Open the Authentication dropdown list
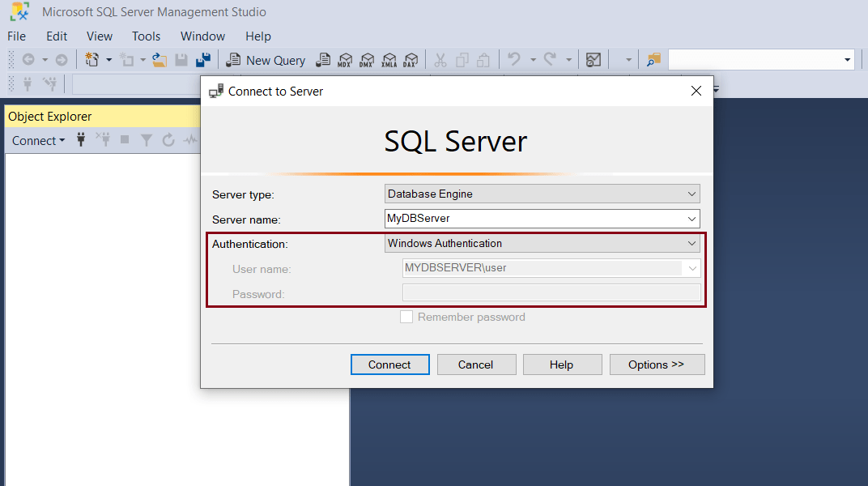The width and height of the screenshot is (868, 486). coord(691,244)
